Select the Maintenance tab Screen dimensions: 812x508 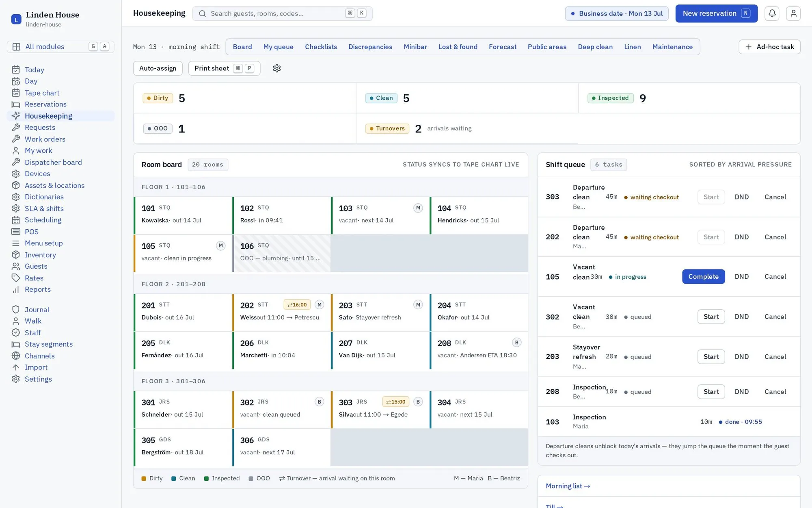[672, 47]
